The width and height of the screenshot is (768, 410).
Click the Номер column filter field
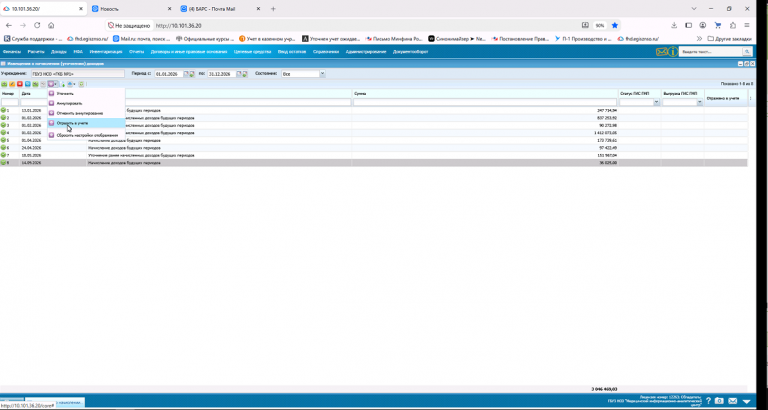click(x=10, y=102)
